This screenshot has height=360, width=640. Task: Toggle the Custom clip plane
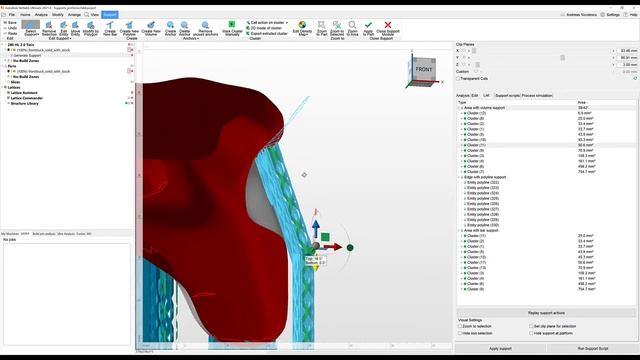pos(476,71)
